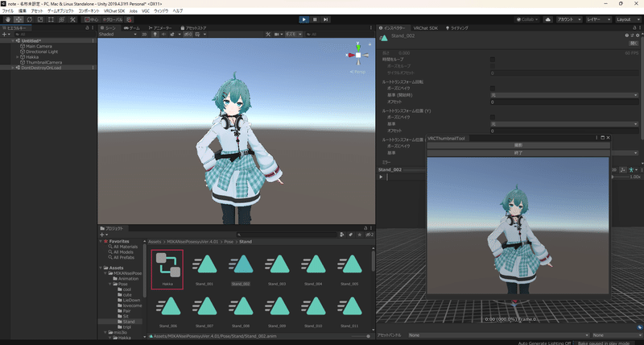Screen dimensions: 644x345
Task: Open the Layout dropdown
Action: 627,19
